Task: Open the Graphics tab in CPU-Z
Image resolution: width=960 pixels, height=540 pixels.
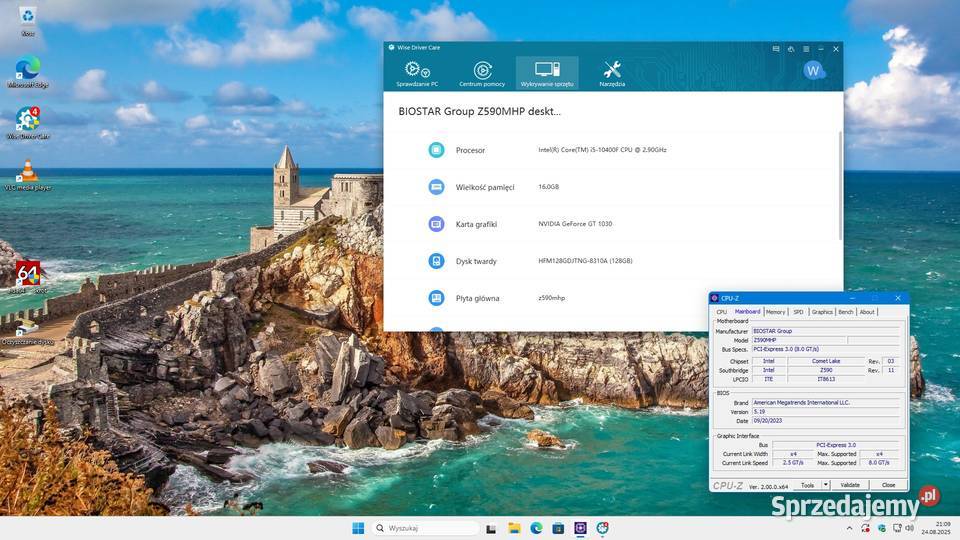Action: (822, 312)
